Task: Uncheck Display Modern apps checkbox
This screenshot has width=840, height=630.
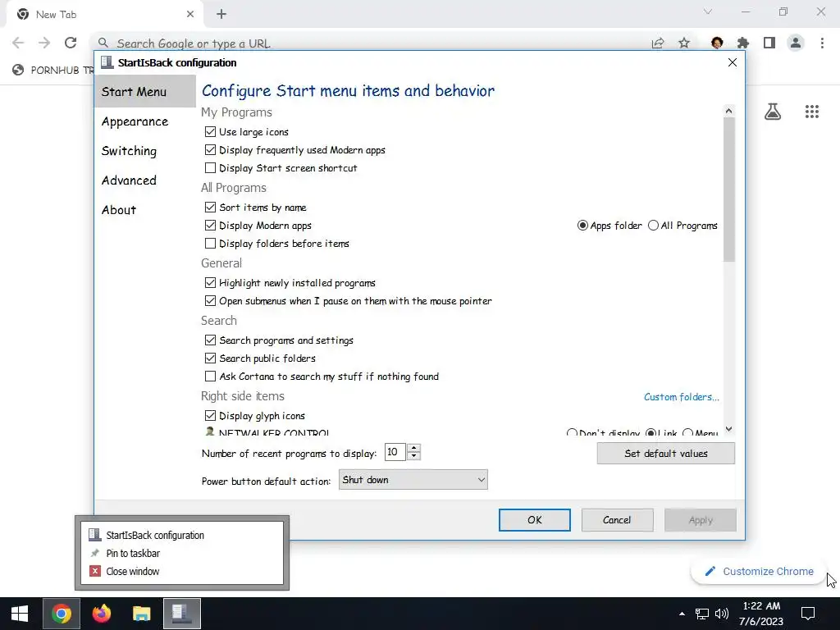Action: click(x=210, y=226)
